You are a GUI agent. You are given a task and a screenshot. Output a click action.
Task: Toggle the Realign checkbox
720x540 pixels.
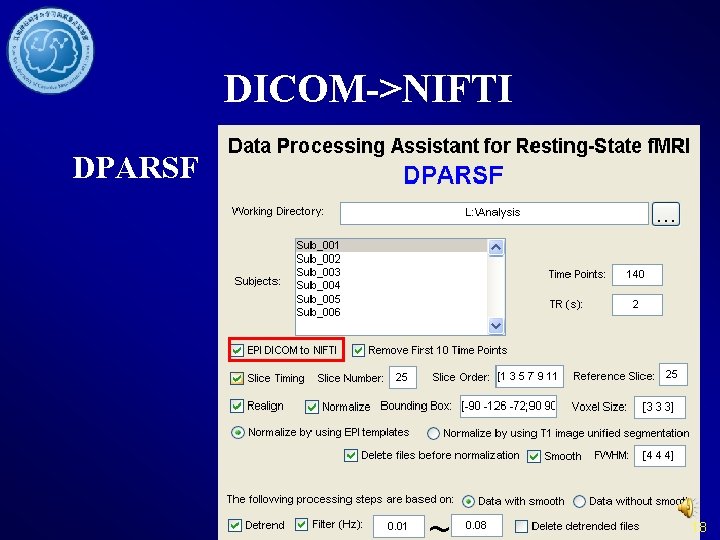pos(237,406)
